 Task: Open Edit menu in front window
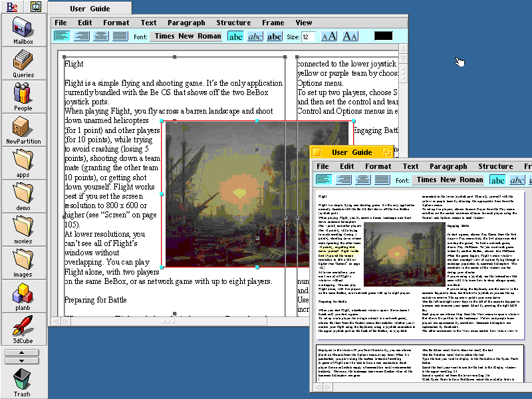coord(346,166)
